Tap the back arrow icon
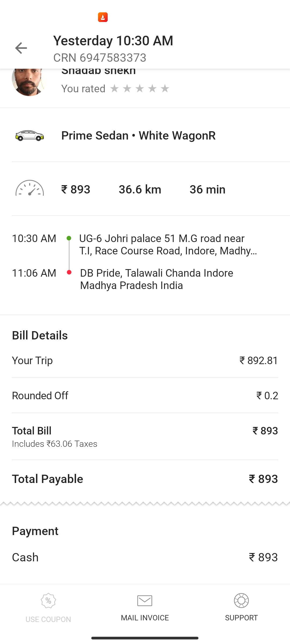 (x=21, y=48)
